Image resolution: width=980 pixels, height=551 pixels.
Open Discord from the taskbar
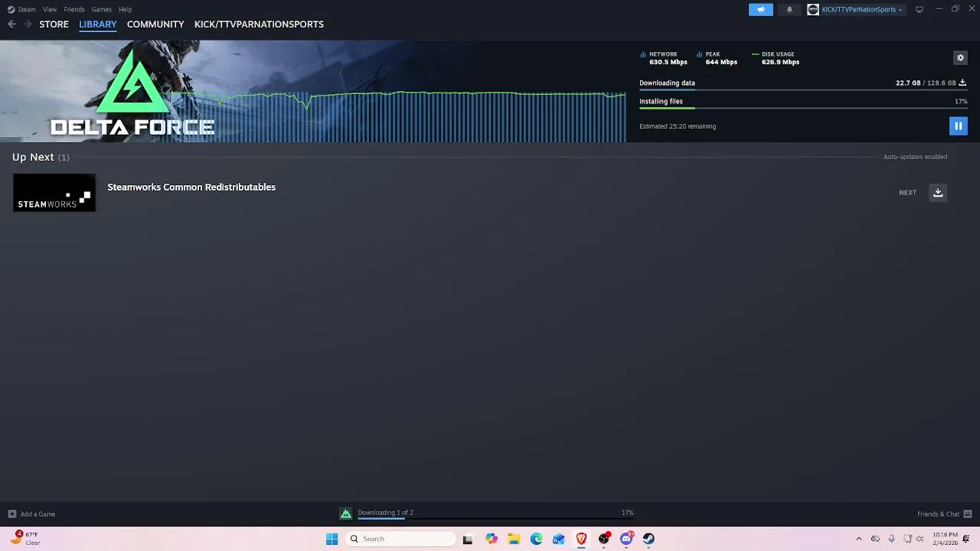[626, 539]
